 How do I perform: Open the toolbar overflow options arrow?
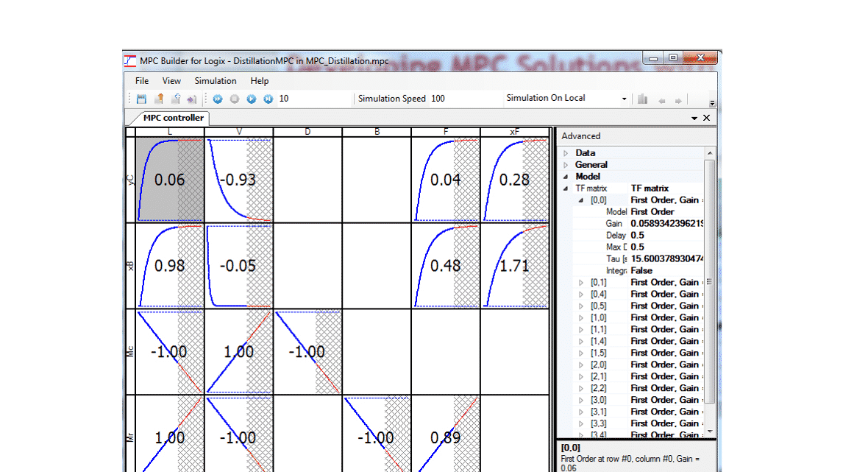click(x=713, y=103)
